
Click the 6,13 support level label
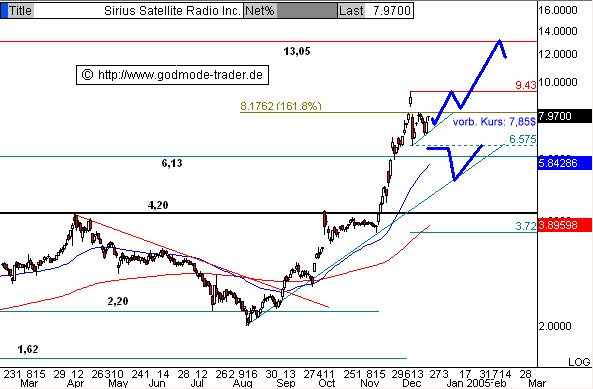(x=172, y=163)
